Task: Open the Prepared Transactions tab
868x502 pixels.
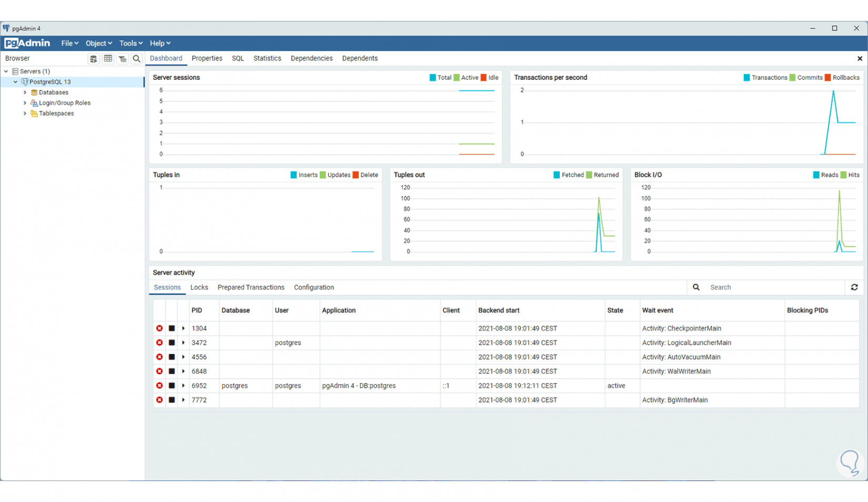Action: [x=251, y=287]
